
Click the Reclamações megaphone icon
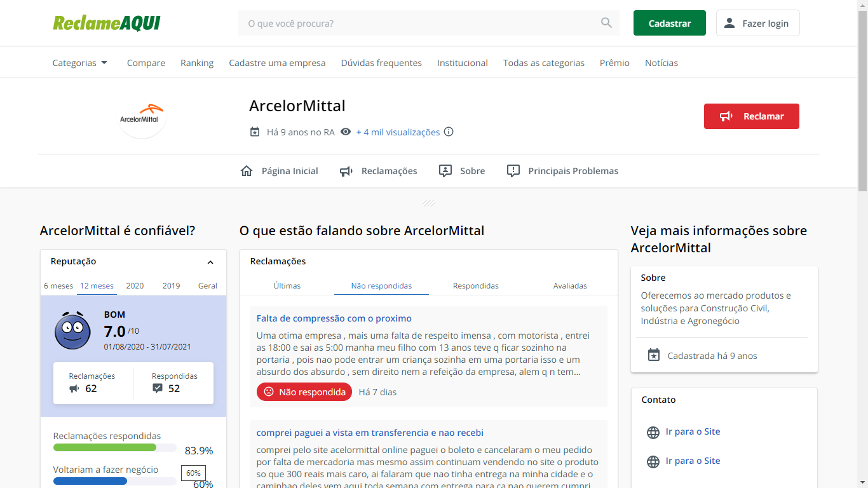tap(346, 171)
